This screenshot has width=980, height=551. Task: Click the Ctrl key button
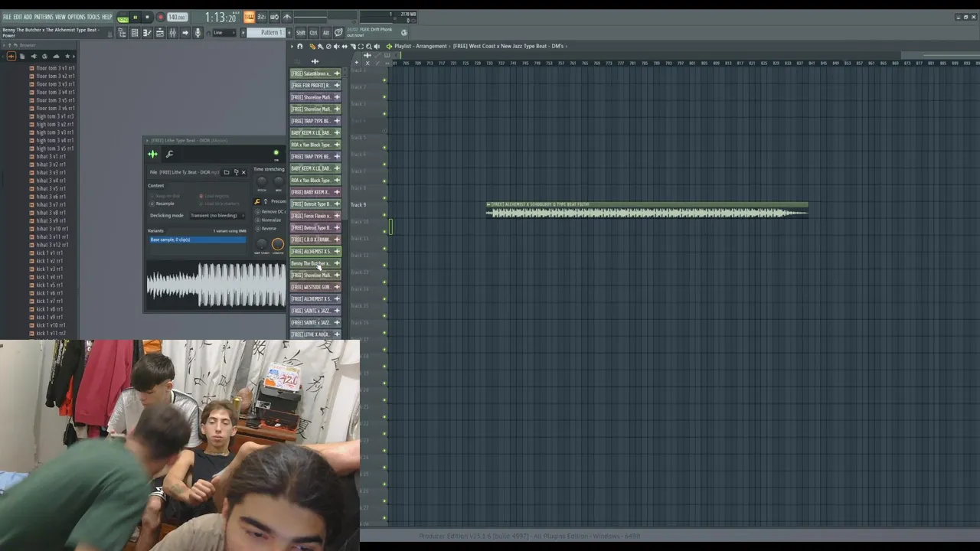pyautogui.click(x=313, y=33)
